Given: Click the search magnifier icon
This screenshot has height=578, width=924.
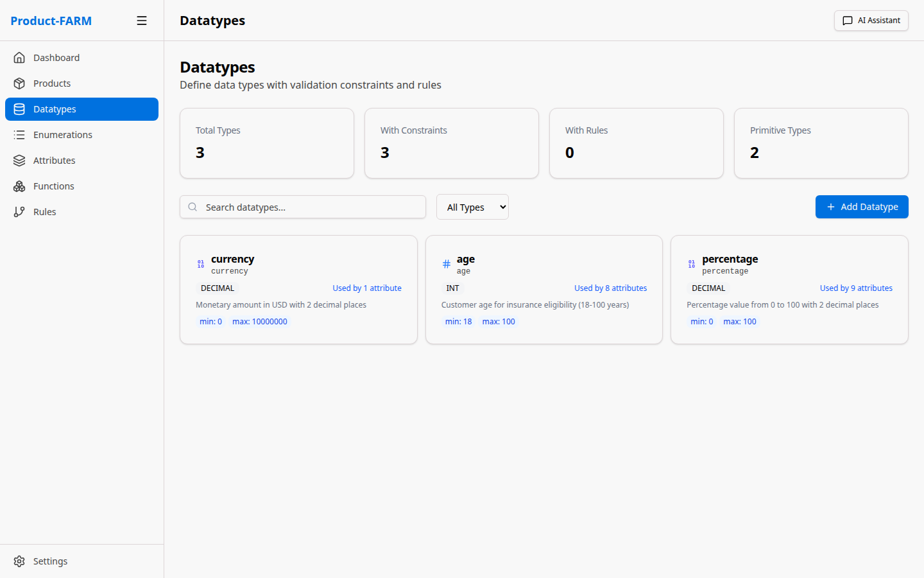Looking at the screenshot, I should click(193, 207).
